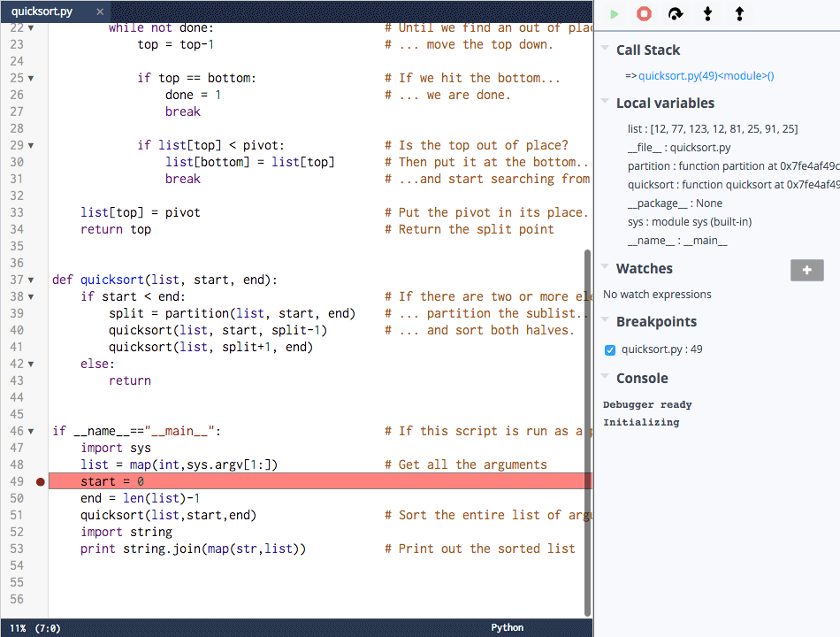Collapse the Console section
The image size is (840, 637).
point(605,376)
